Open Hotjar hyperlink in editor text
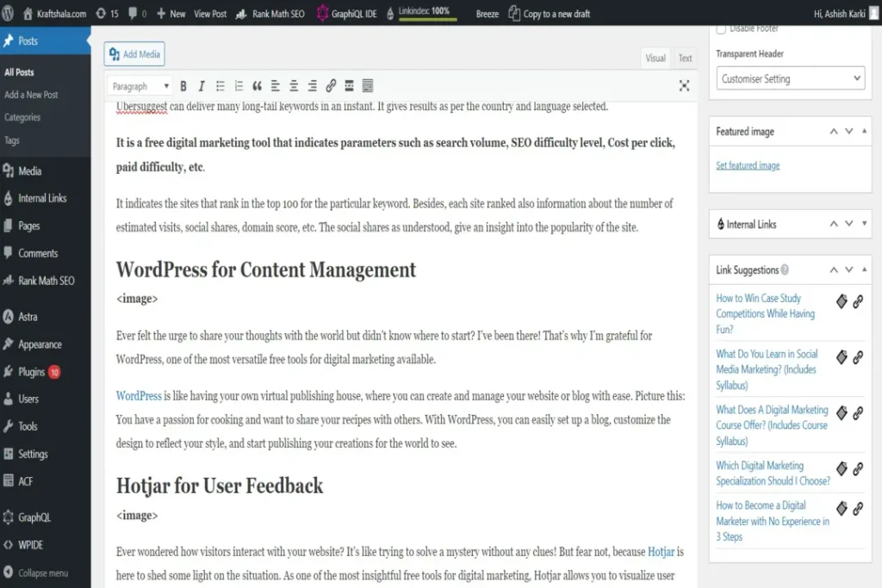The image size is (882, 588). tap(661, 552)
